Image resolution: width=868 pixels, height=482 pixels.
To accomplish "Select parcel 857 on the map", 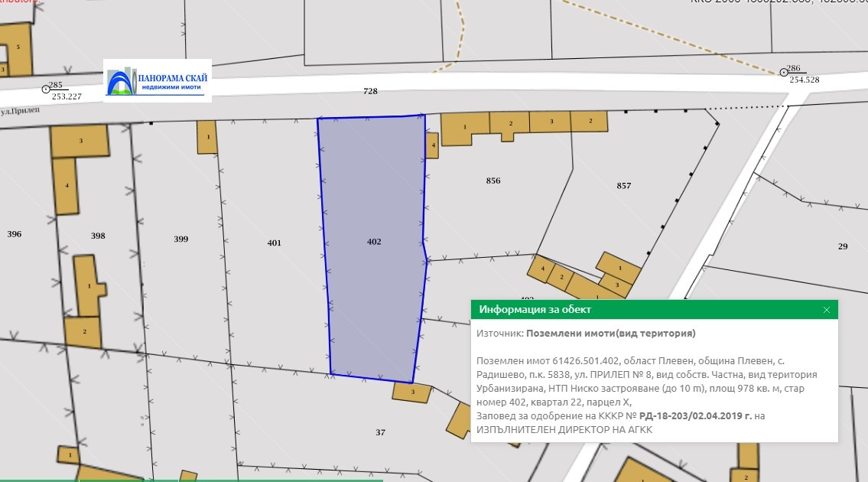I will [623, 186].
